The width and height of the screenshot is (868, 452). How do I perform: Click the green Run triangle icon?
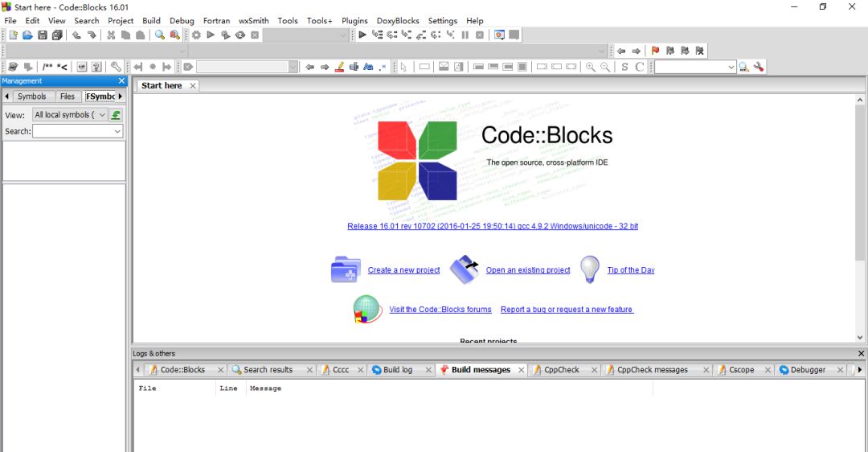[211, 35]
